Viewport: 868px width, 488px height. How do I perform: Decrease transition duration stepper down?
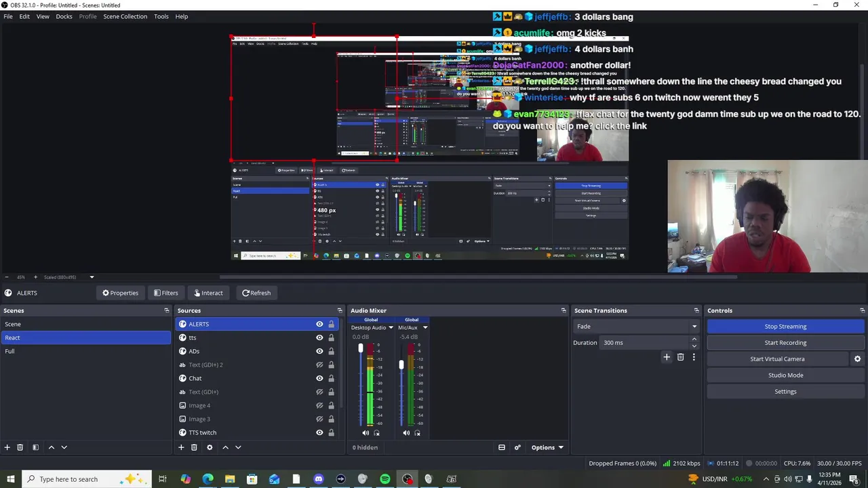click(694, 346)
